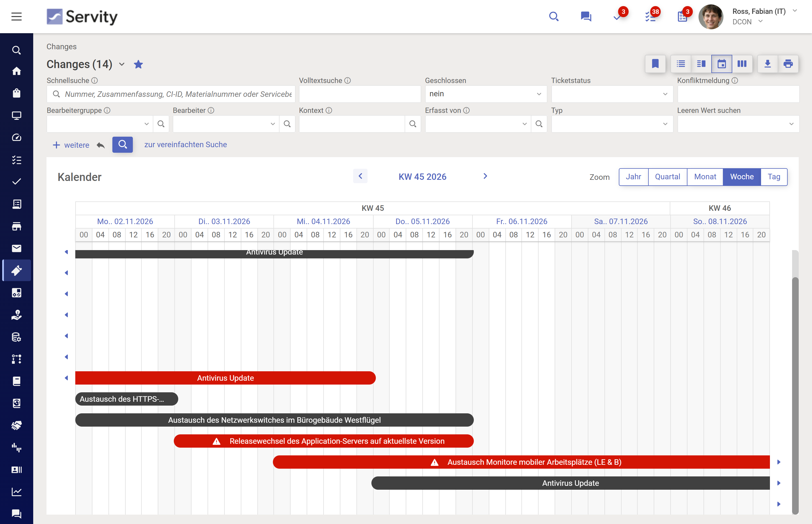
Task: Switch to list view icon
Action: click(x=681, y=64)
